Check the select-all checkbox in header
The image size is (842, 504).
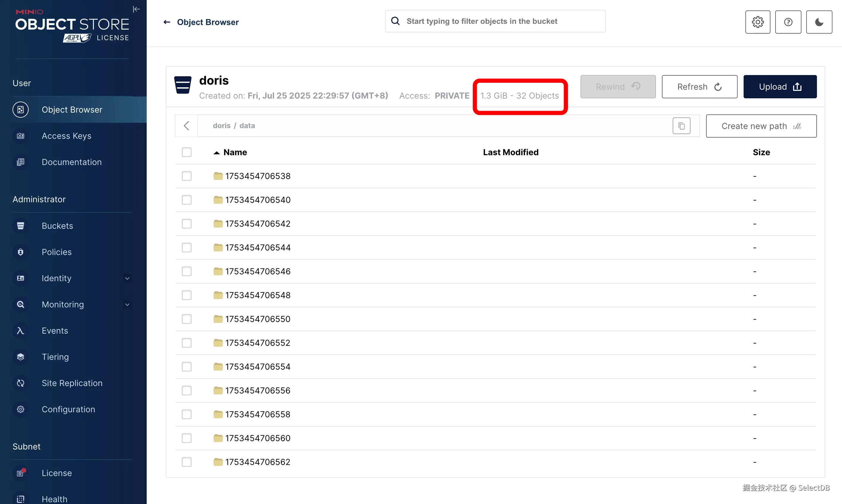[186, 152]
